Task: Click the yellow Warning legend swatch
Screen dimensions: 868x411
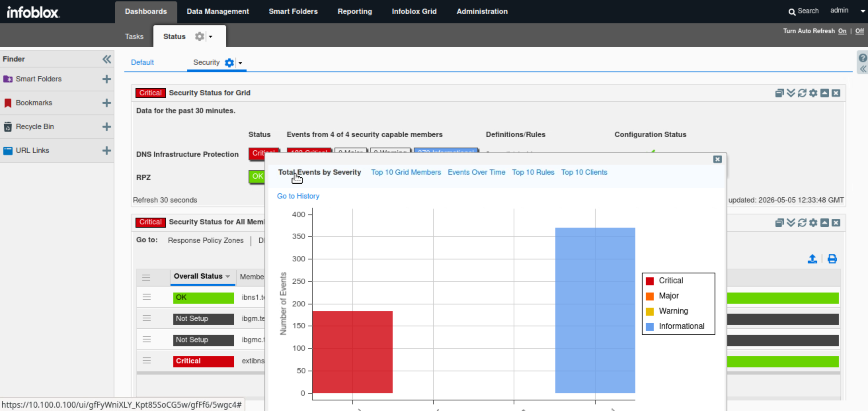Action: (x=650, y=311)
